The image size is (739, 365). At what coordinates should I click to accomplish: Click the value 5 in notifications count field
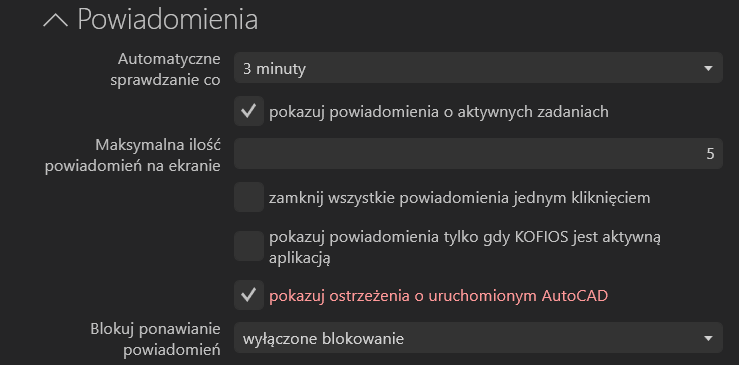click(710, 154)
